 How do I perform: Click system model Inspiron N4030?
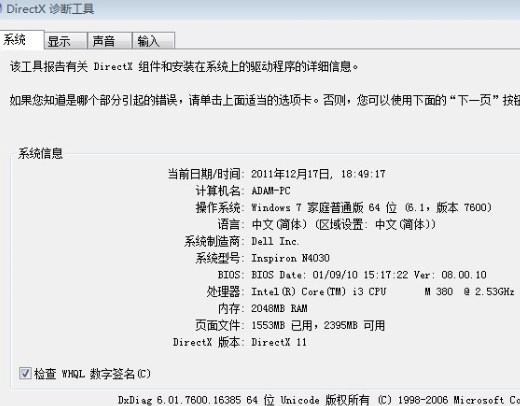click(x=290, y=258)
